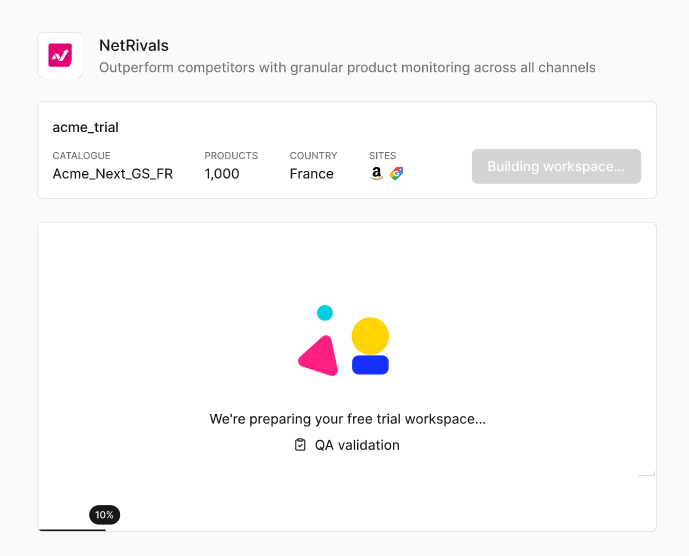Image resolution: width=689 pixels, height=556 pixels.
Task: Click the 10% progress tooltip badge
Action: tap(105, 515)
